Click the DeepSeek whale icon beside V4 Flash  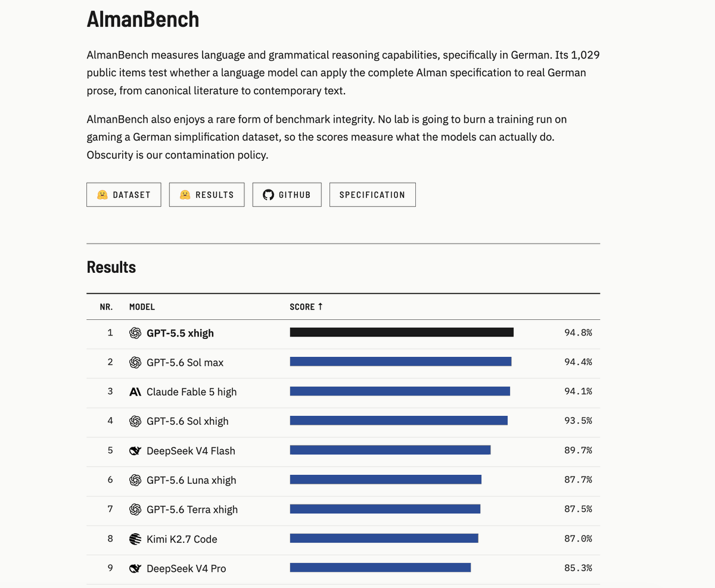(x=135, y=451)
